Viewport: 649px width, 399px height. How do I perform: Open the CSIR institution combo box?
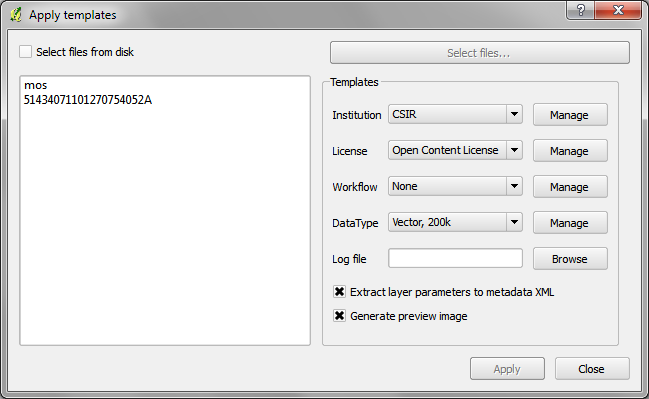pyautogui.click(x=455, y=114)
